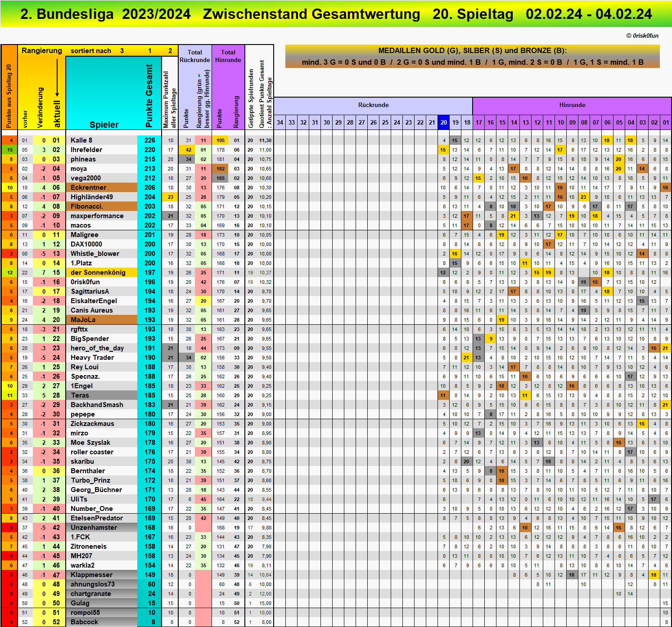Screen dimensions: 672x627
Task: Click player vega2000
Action: (86, 178)
